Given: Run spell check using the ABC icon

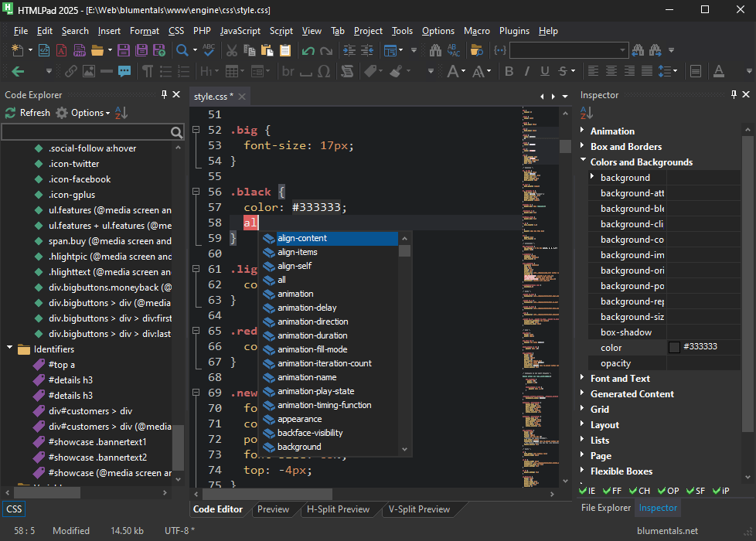Looking at the screenshot, I should pyautogui.click(x=207, y=49).
